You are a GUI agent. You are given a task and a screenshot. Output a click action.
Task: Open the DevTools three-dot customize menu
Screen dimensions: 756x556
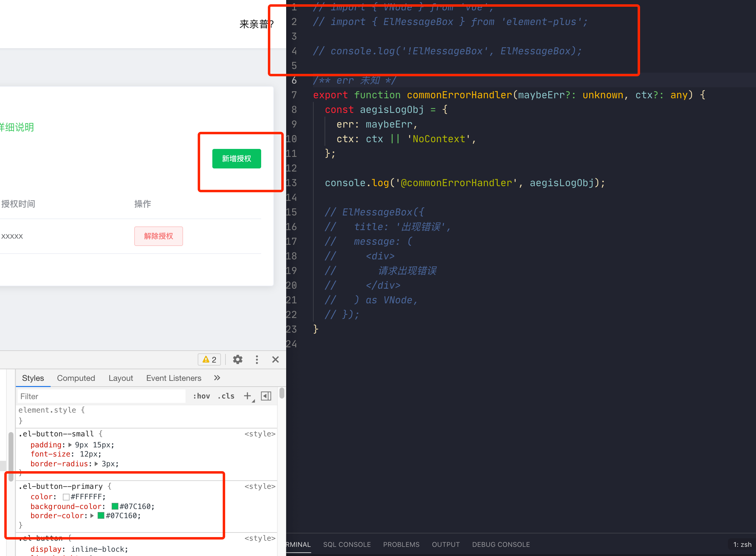tap(257, 359)
